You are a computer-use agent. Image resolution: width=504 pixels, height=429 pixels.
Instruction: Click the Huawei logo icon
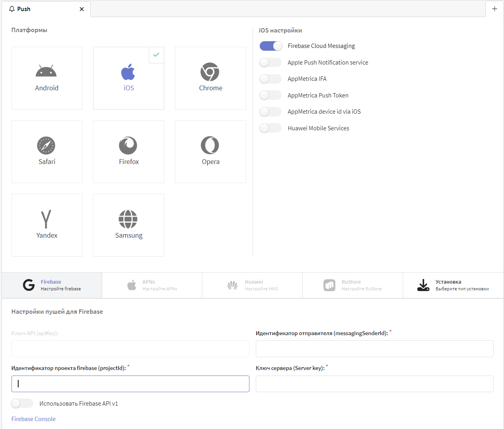(x=232, y=285)
